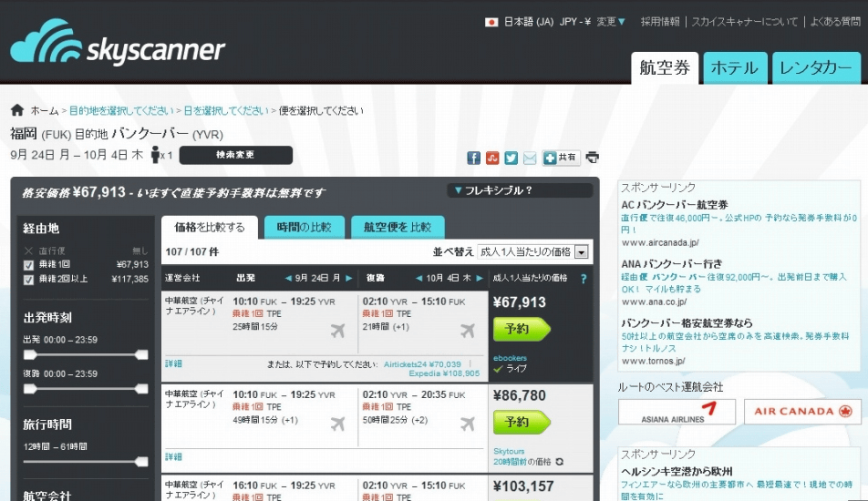The height and width of the screenshot is (501, 868).
Task: Show previous return date arrow before 10月 4日
Action: click(x=419, y=278)
